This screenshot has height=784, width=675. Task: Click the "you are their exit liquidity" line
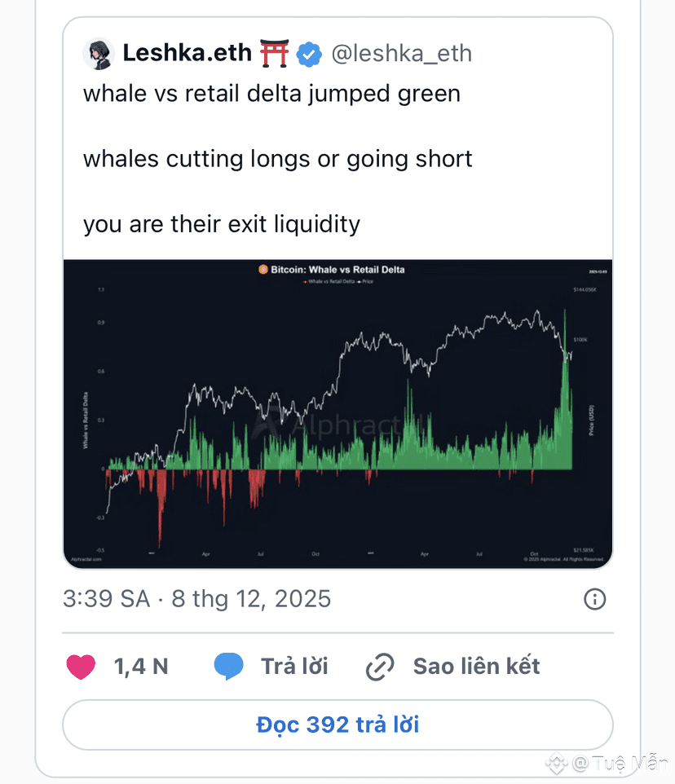[221, 224]
